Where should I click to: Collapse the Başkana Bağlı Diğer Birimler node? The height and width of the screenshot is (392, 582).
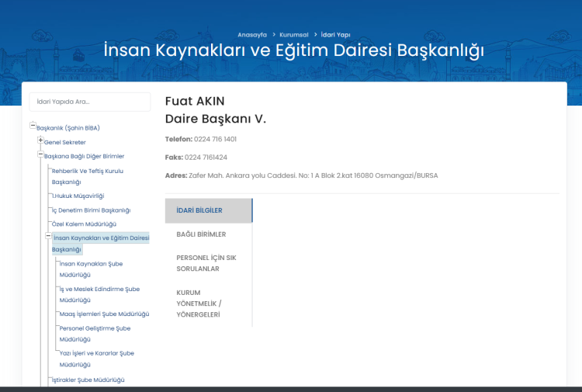point(40,154)
